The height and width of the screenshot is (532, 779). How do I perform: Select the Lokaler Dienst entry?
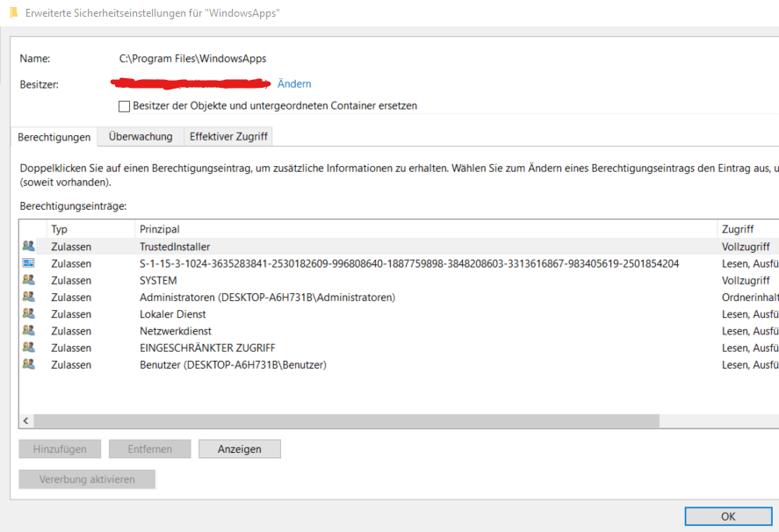172,314
